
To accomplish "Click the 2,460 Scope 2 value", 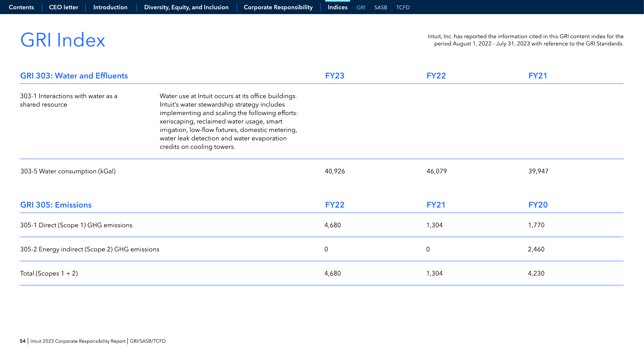I will coord(536,249).
